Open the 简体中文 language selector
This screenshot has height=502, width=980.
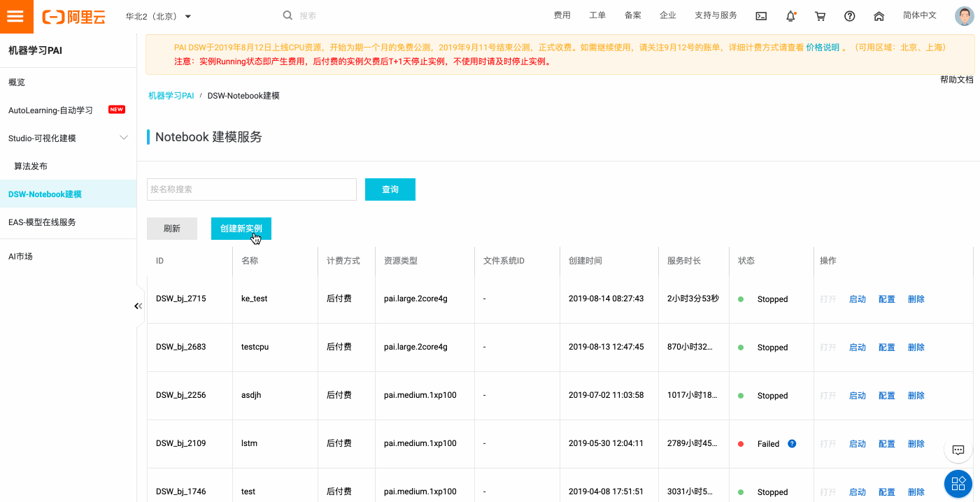(x=919, y=15)
